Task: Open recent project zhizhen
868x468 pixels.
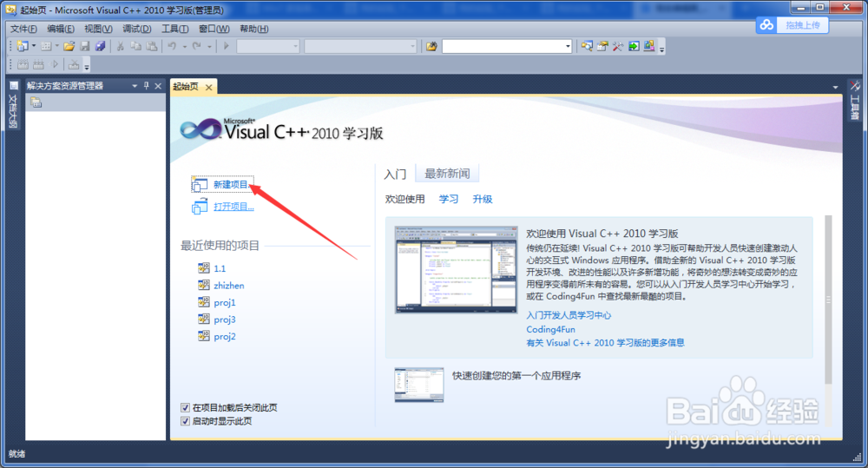Action: pos(228,286)
